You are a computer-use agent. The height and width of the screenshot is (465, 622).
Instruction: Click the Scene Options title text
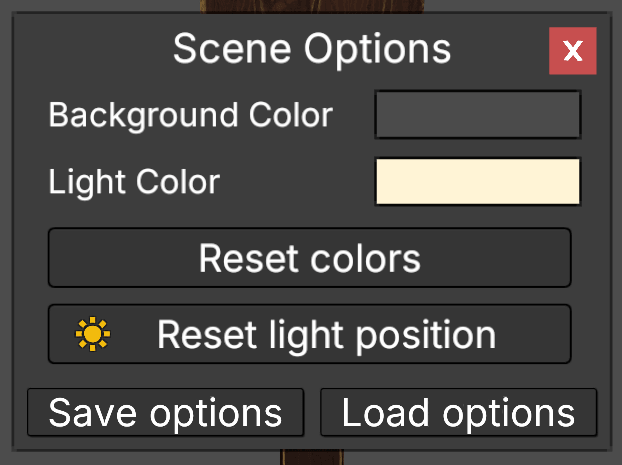point(311,48)
